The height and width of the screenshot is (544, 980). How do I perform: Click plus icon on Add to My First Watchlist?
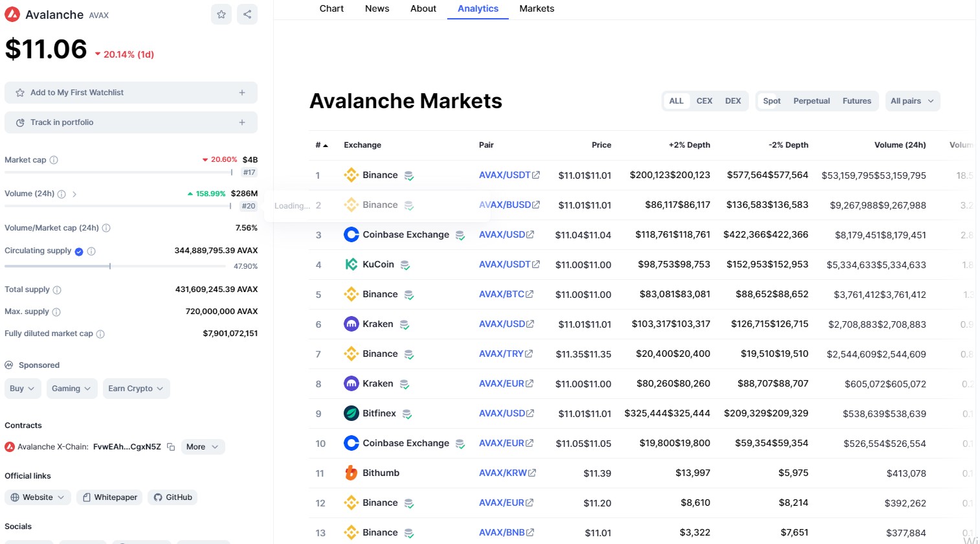point(242,93)
